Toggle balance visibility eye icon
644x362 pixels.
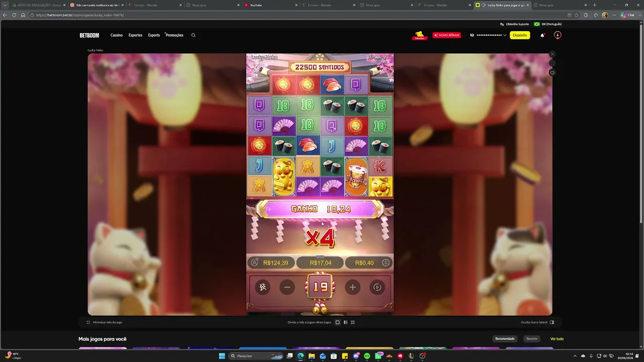472,35
